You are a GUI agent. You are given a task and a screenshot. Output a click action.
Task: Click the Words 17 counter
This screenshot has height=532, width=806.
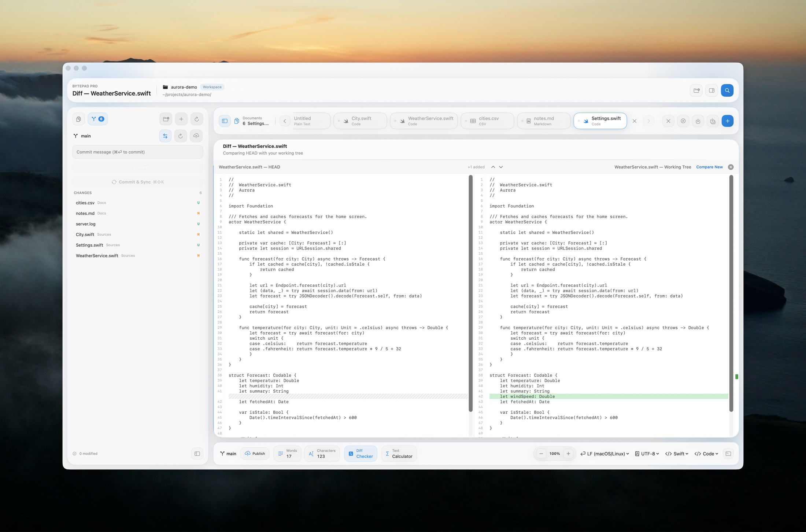point(288,454)
